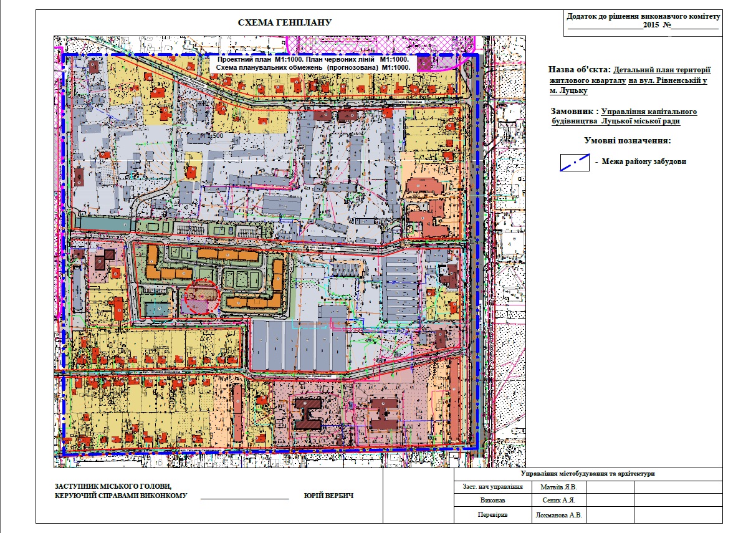Click the Перевірив row label
The height and width of the screenshot is (533, 756).
tap(493, 516)
